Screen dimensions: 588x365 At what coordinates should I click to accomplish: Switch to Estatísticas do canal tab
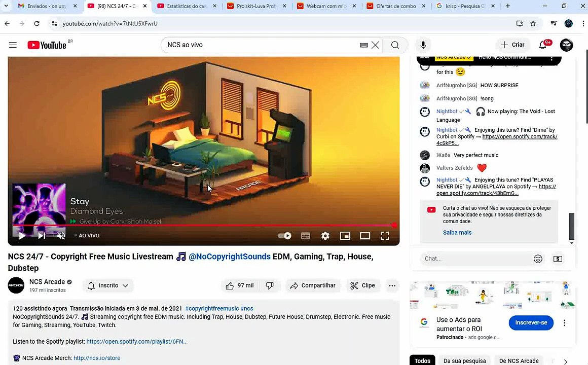(186, 6)
